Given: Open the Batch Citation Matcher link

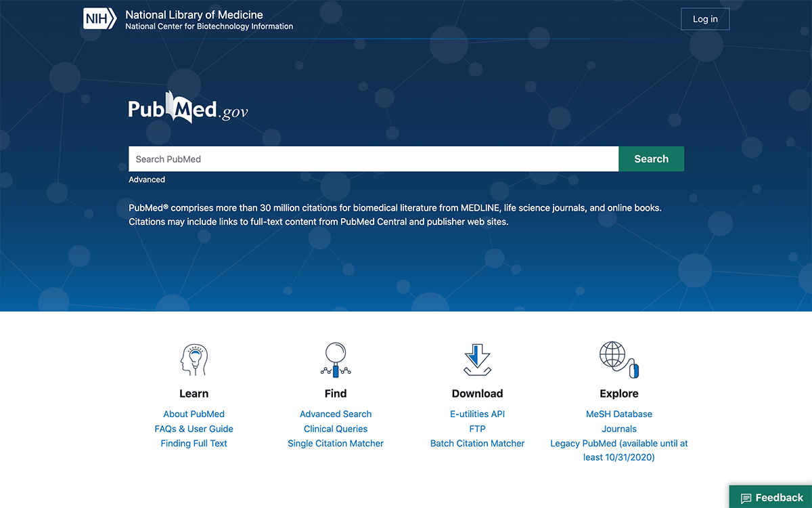Looking at the screenshot, I should (477, 444).
